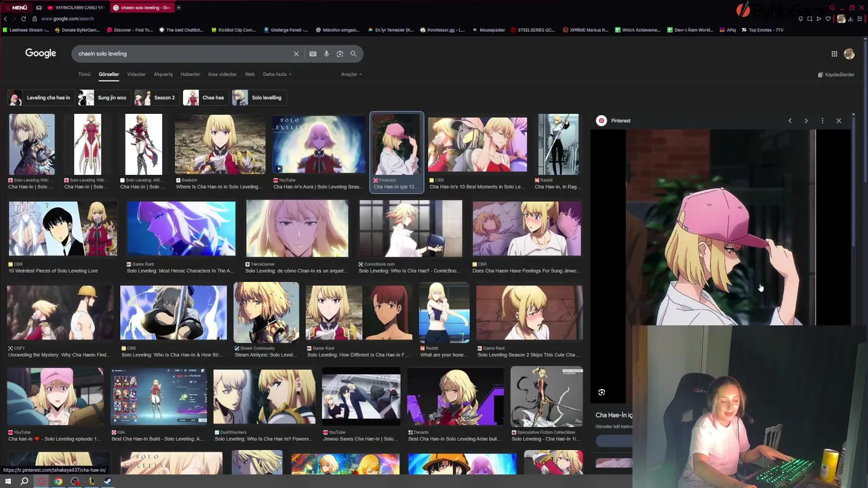Open Jinwoo Saves Cha Hae-In YouTube result

(x=361, y=397)
